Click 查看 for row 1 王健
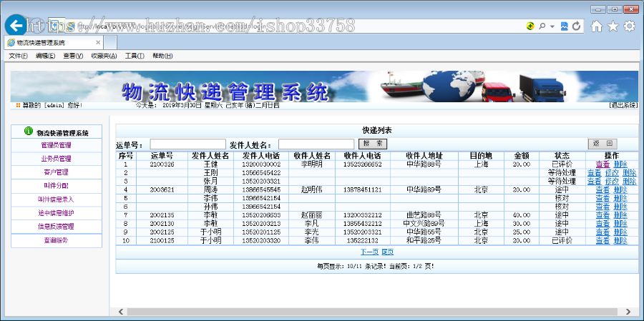Image resolution: width=644 pixels, height=321 pixels. click(x=603, y=164)
